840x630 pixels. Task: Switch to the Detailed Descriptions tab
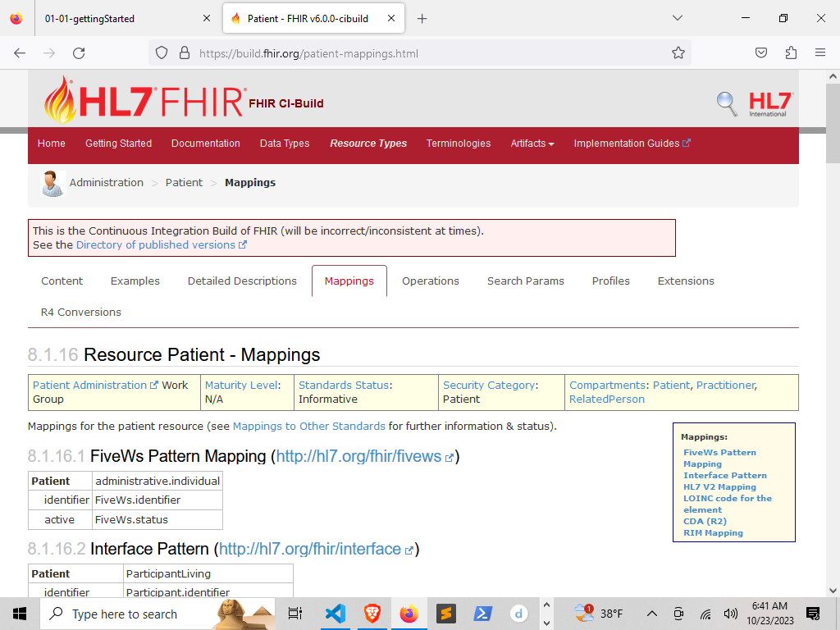point(242,281)
